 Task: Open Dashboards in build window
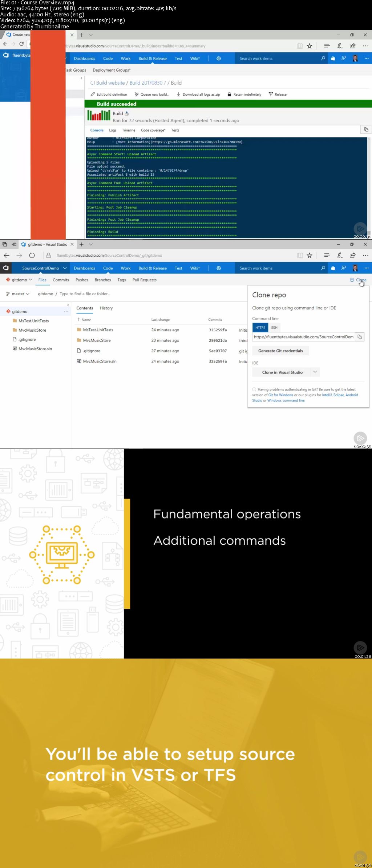coord(84,58)
